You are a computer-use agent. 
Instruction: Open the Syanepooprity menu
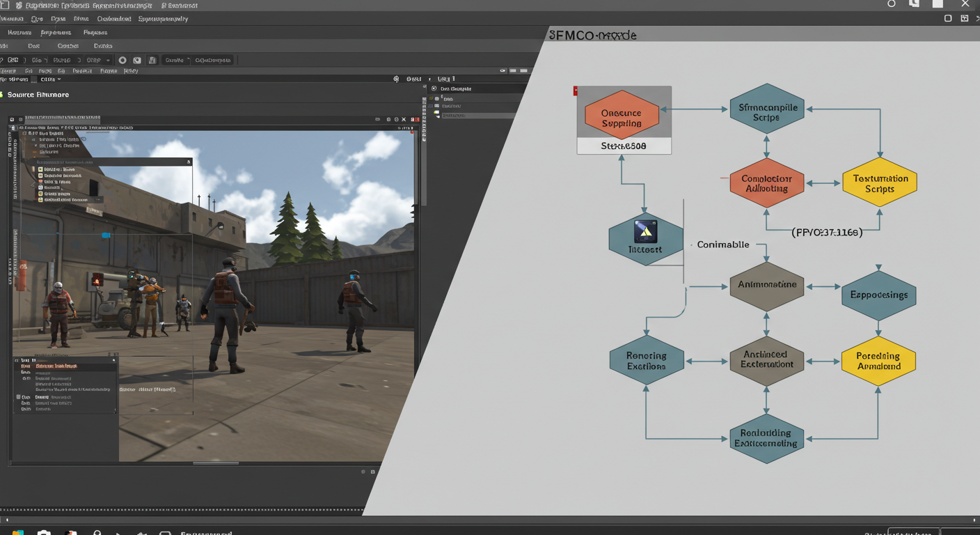[164, 20]
